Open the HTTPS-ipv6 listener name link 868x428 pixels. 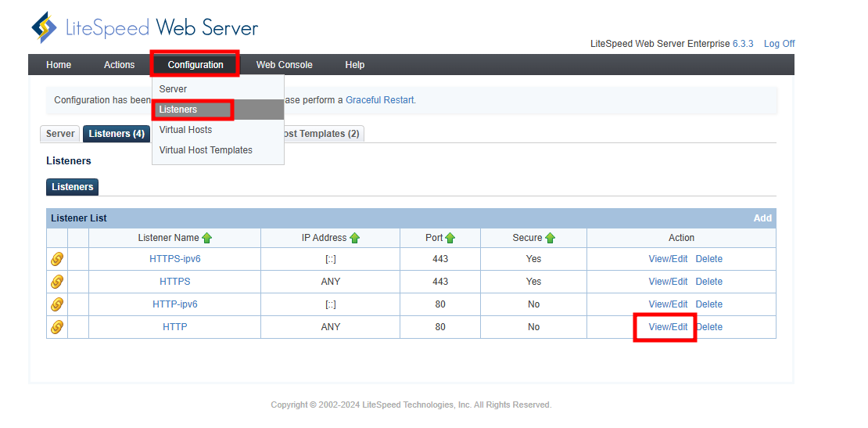coord(175,258)
